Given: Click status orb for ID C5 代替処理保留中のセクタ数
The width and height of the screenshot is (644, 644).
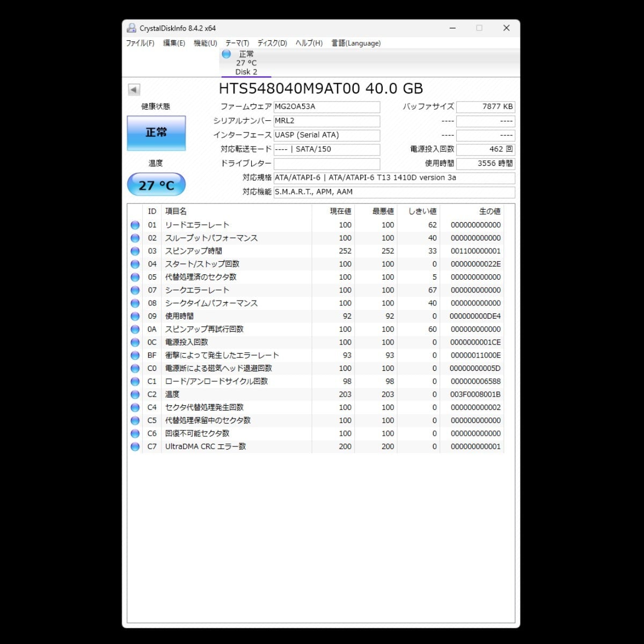Looking at the screenshot, I should pyautogui.click(x=135, y=421).
